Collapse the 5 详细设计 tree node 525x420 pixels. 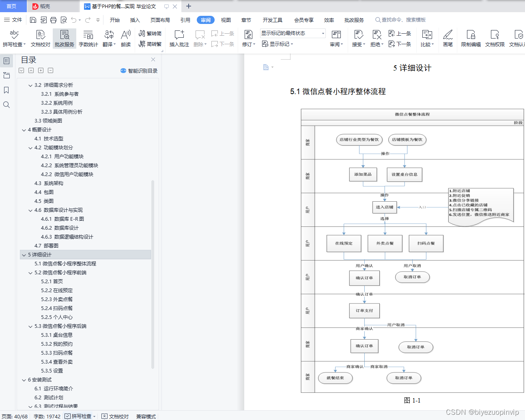point(24,255)
